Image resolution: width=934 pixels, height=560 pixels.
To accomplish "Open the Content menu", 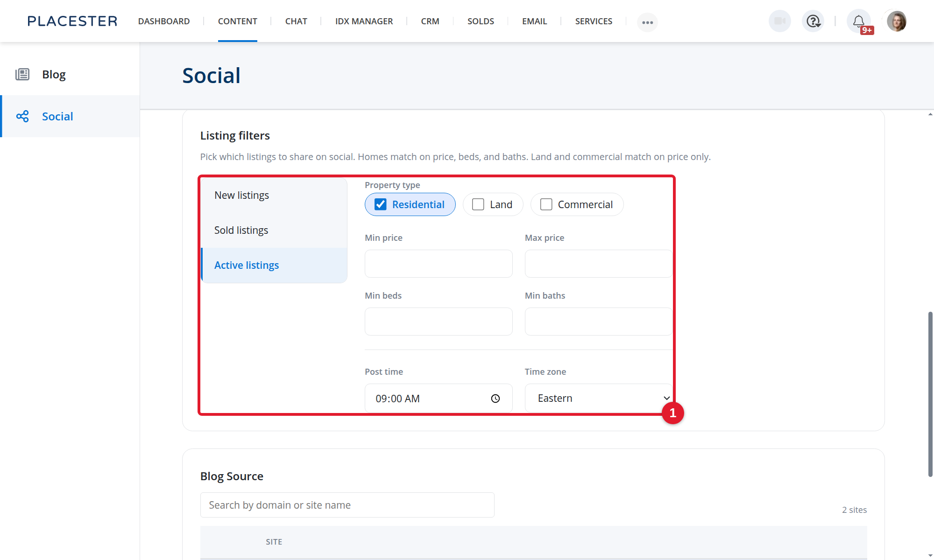I will (x=238, y=21).
